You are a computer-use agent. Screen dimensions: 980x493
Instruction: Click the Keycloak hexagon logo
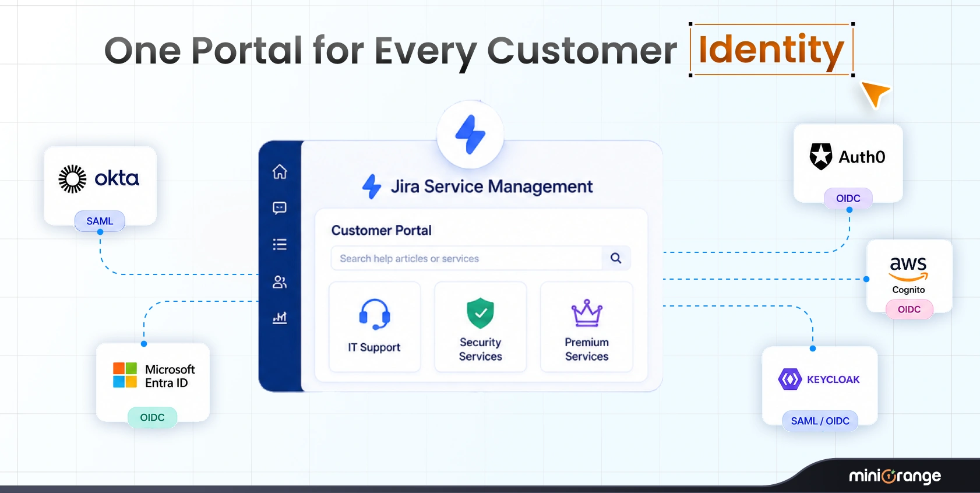click(x=790, y=379)
